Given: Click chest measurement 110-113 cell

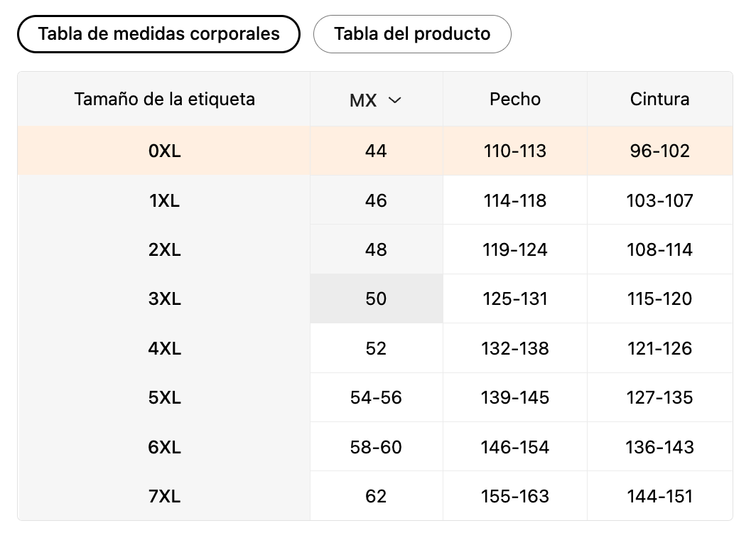Looking at the screenshot, I should (x=515, y=151).
